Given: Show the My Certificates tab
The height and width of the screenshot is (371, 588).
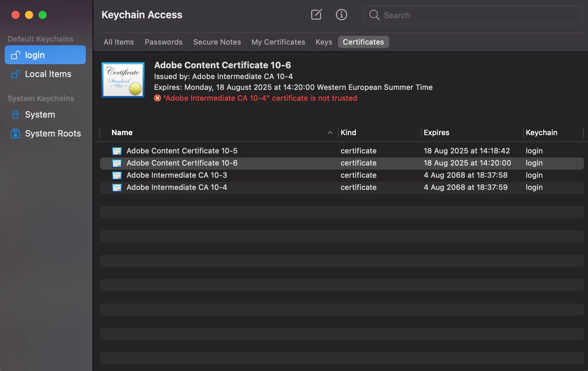Looking at the screenshot, I should click(278, 42).
